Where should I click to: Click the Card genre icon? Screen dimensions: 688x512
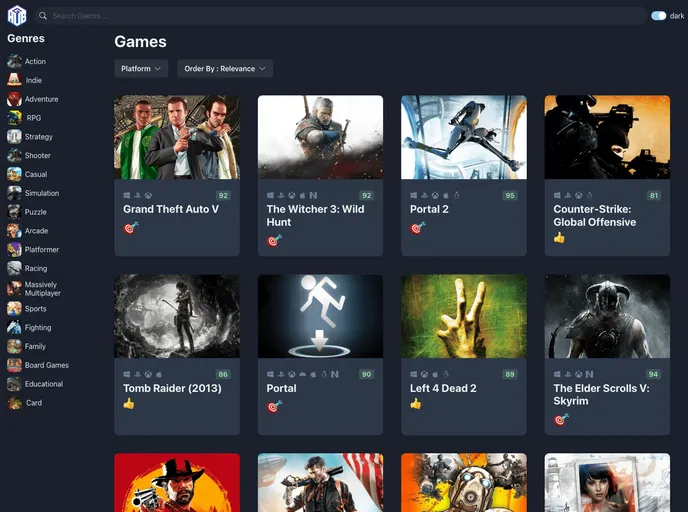(x=14, y=403)
